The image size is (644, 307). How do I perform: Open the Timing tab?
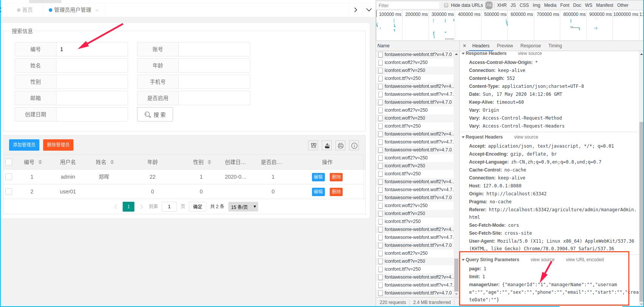555,46
